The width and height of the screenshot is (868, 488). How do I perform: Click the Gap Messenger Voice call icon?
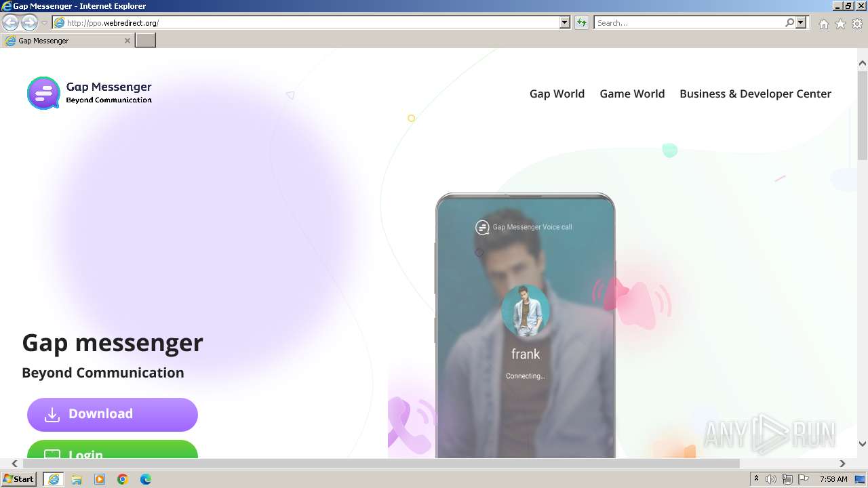click(x=482, y=227)
